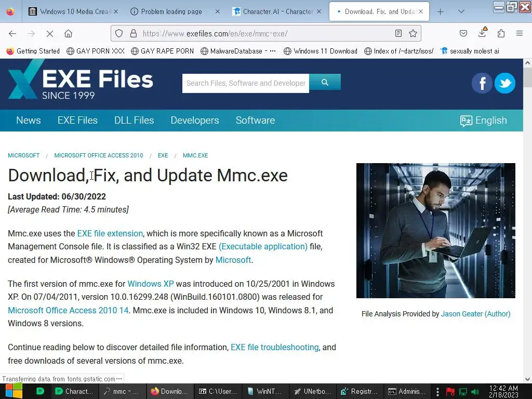Close the Problem loading page tab

coord(218,11)
